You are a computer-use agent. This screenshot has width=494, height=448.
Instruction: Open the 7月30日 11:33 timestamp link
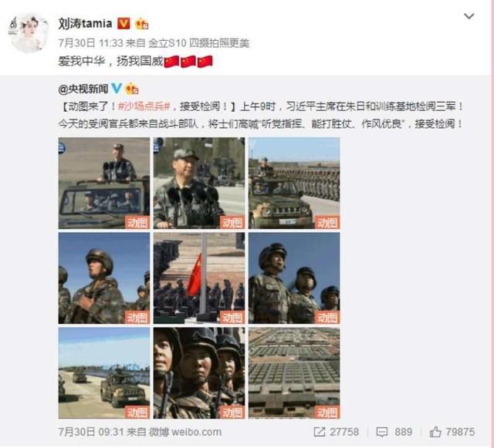click(x=90, y=43)
